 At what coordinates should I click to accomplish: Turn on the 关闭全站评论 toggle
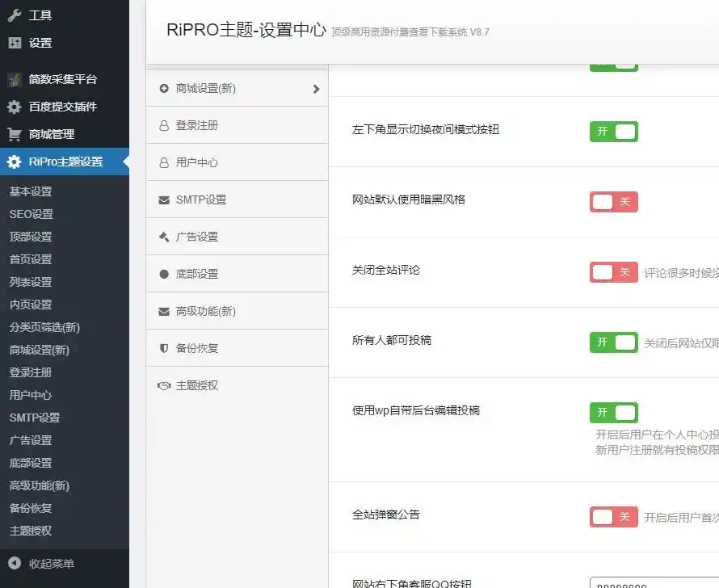coord(613,272)
